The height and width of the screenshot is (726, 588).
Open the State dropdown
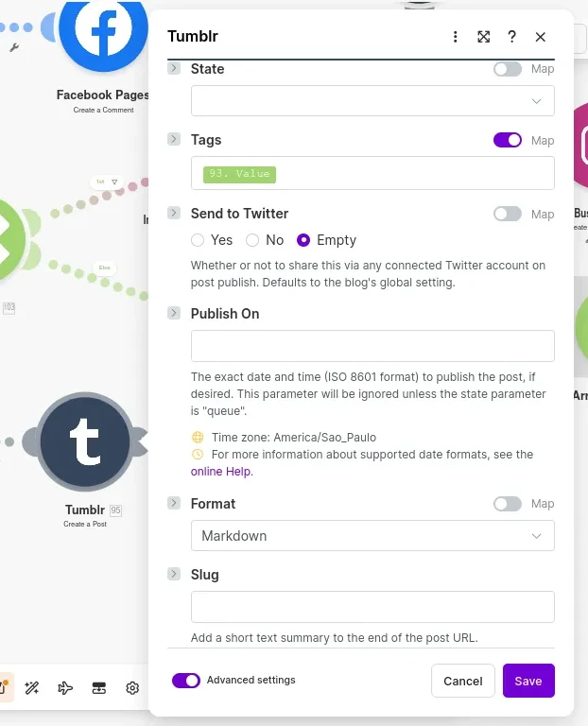click(372, 101)
